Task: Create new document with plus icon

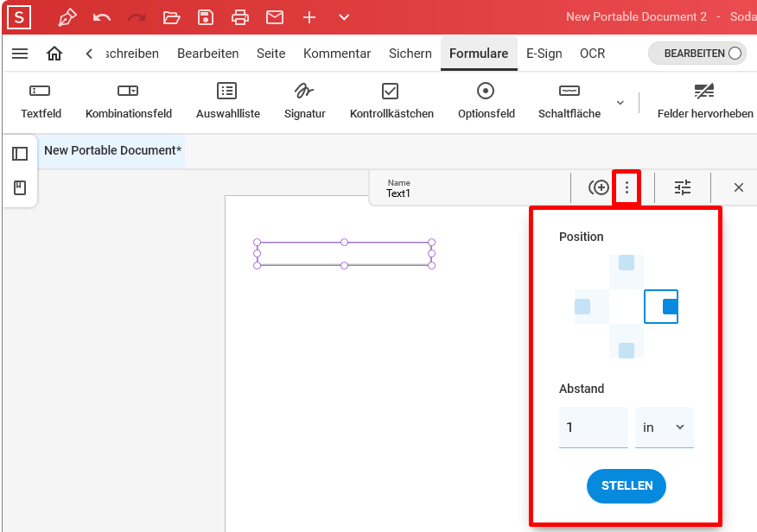Action: click(309, 18)
